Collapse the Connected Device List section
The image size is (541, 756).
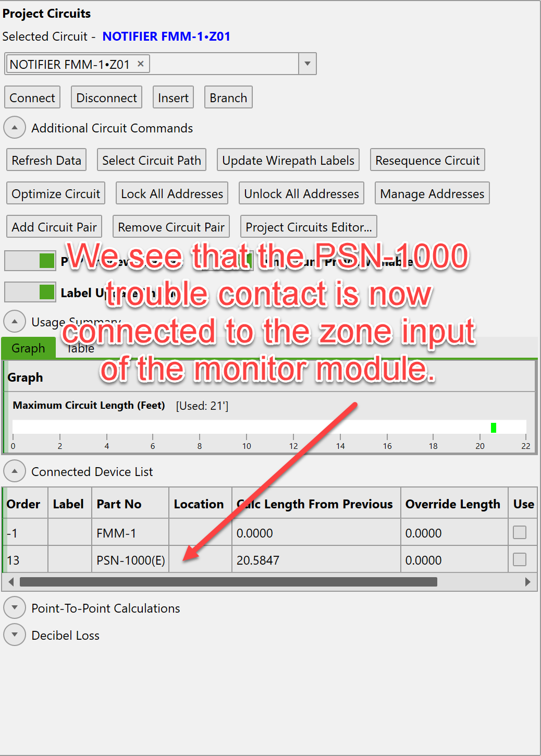(x=15, y=471)
